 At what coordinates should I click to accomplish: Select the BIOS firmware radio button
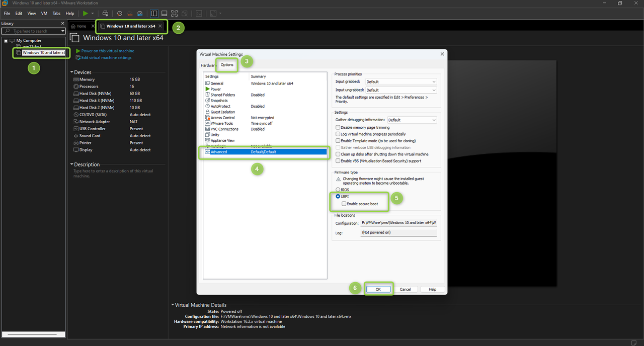(x=338, y=190)
